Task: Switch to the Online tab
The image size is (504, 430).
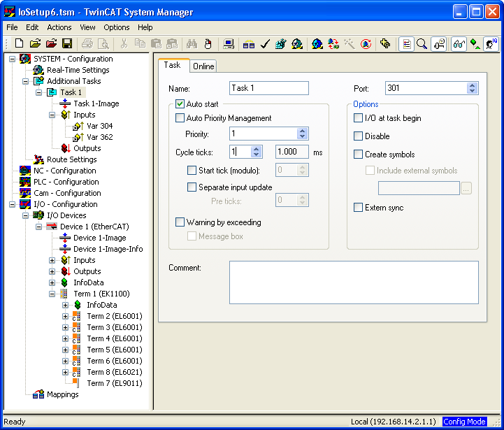Action: click(x=203, y=66)
